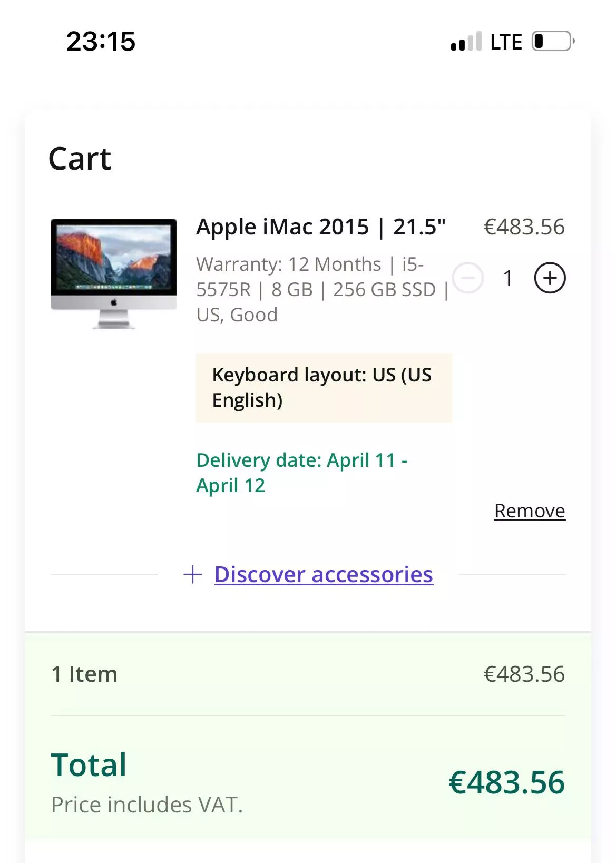This screenshot has height=863, width=616.
Task: Click the green delivery date text
Action: point(301,473)
